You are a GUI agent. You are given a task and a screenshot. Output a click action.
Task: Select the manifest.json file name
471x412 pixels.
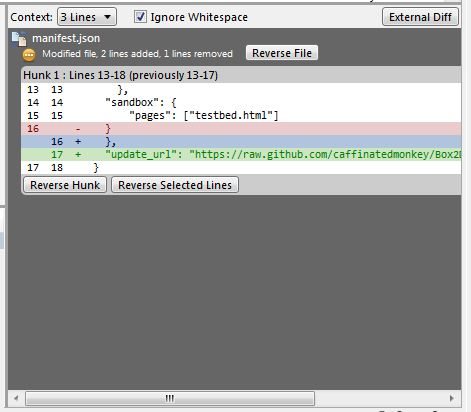[66, 38]
